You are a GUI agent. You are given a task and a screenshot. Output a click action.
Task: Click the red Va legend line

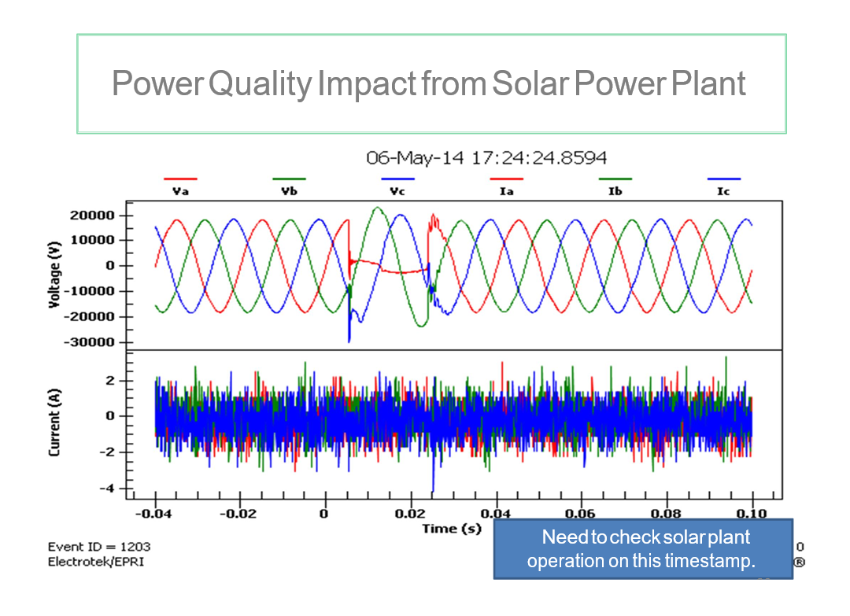180,179
